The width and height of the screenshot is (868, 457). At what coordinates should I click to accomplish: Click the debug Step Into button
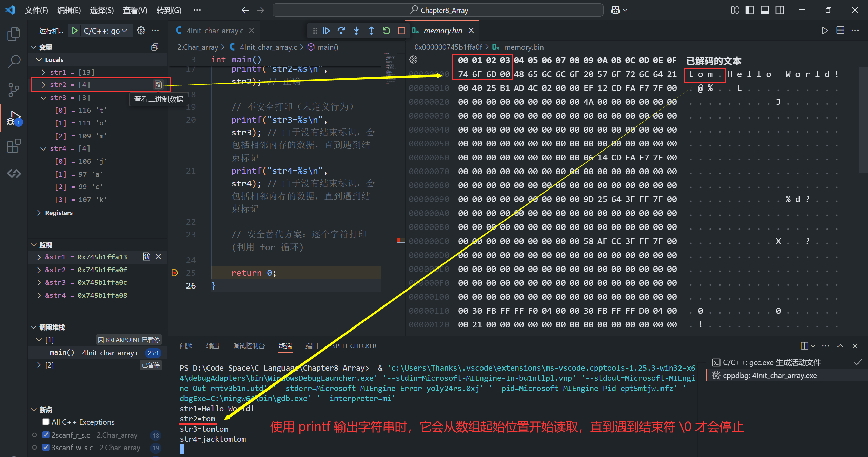[356, 31]
